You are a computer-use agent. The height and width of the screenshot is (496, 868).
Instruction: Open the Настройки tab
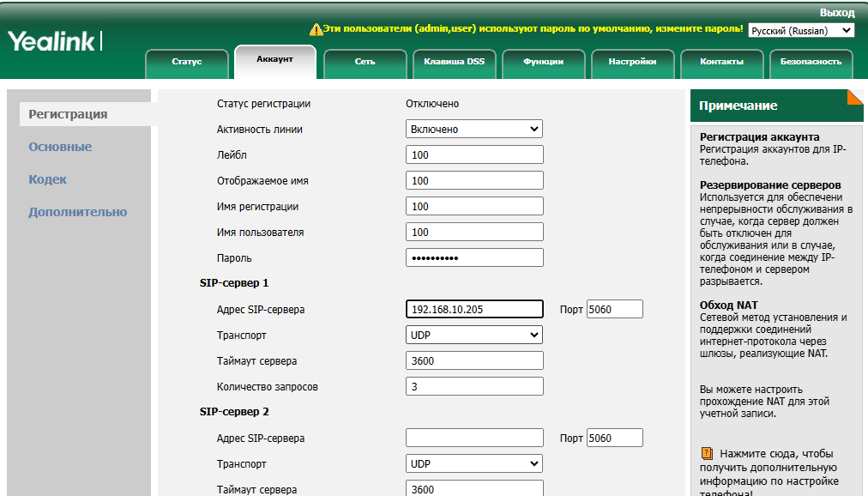632,62
